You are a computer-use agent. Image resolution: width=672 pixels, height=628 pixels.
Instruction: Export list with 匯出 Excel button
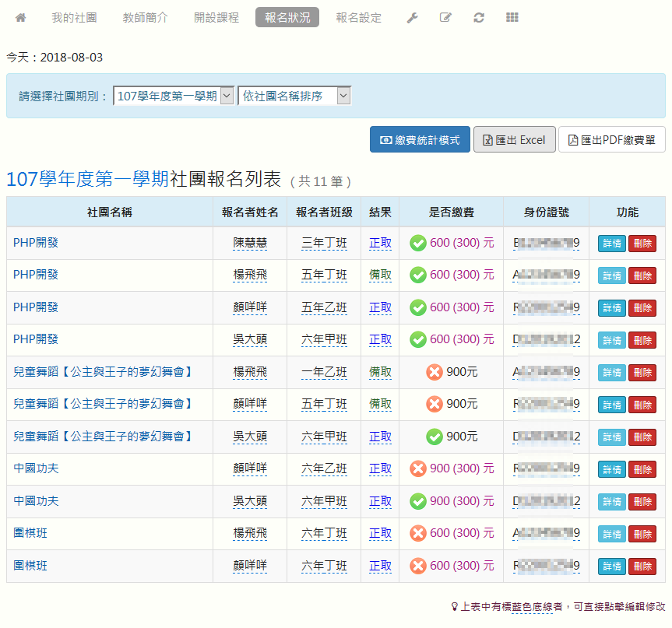(x=514, y=140)
